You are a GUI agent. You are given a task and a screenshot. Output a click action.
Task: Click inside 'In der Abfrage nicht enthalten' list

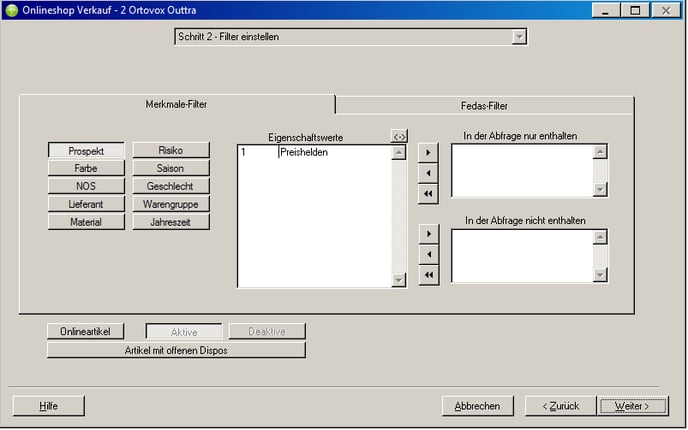click(523, 256)
